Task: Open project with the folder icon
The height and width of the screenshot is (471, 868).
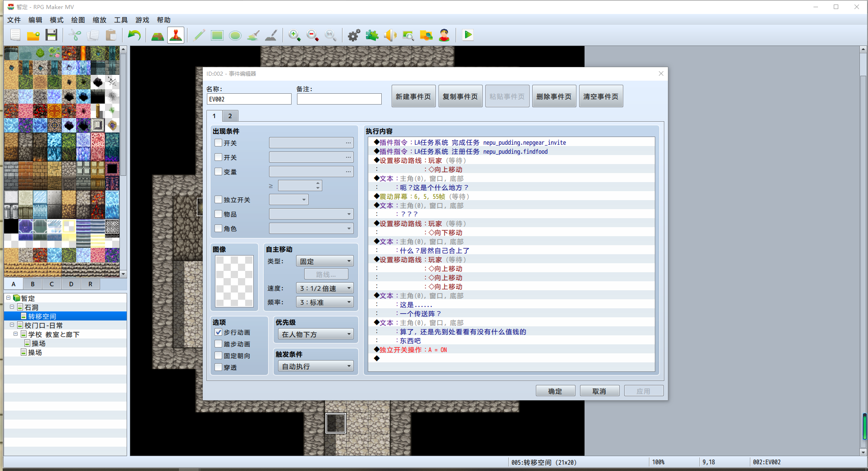Action: pyautogui.click(x=33, y=35)
